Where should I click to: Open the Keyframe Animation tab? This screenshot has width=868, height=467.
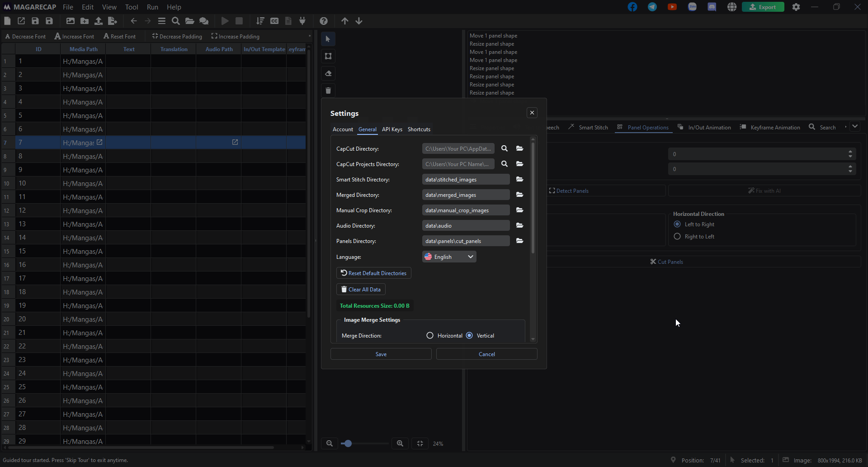tap(770, 127)
